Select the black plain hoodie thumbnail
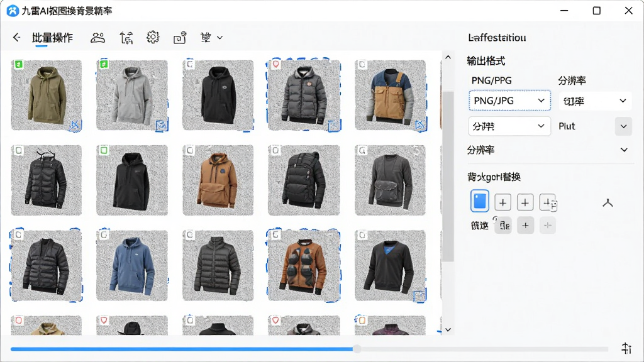Viewport: 644px width, 362px height. point(132,180)
